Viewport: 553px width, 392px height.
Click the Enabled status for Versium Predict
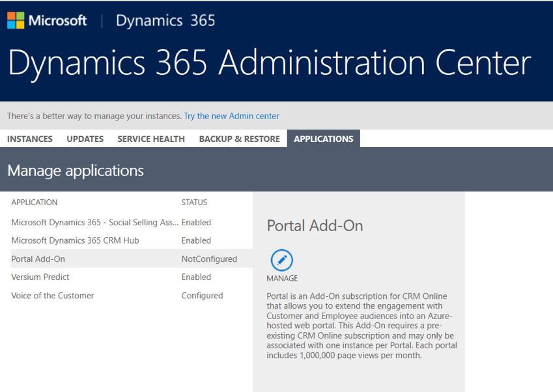[196, 277]
